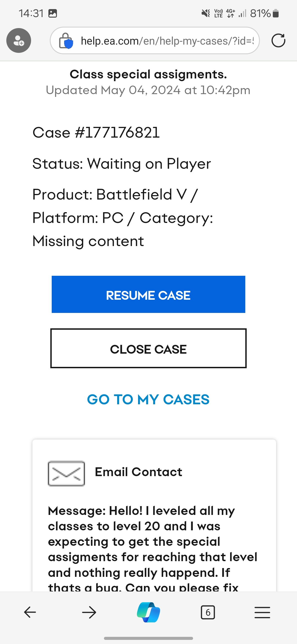Tap the muted sound status icon
This screenshot has width=297, height=644.
[205, 13]
